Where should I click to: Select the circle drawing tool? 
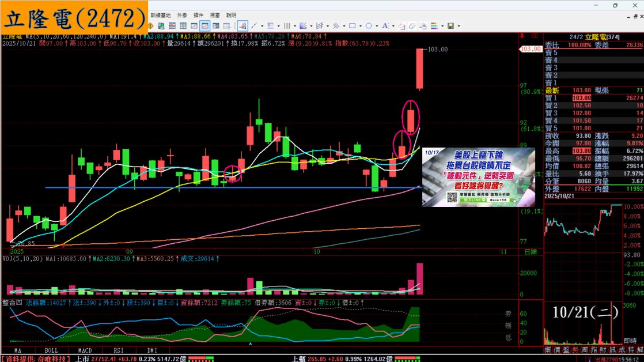coord(369,26)
